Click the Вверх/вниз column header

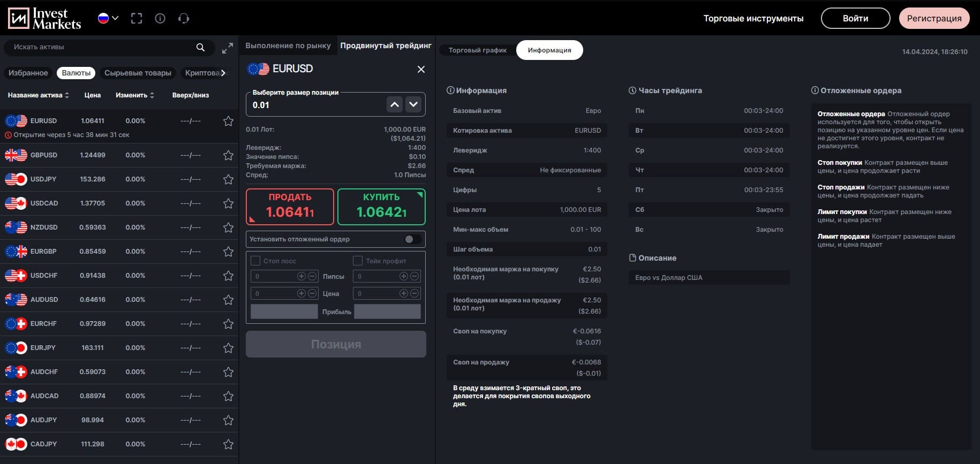[x=191, y=95]
